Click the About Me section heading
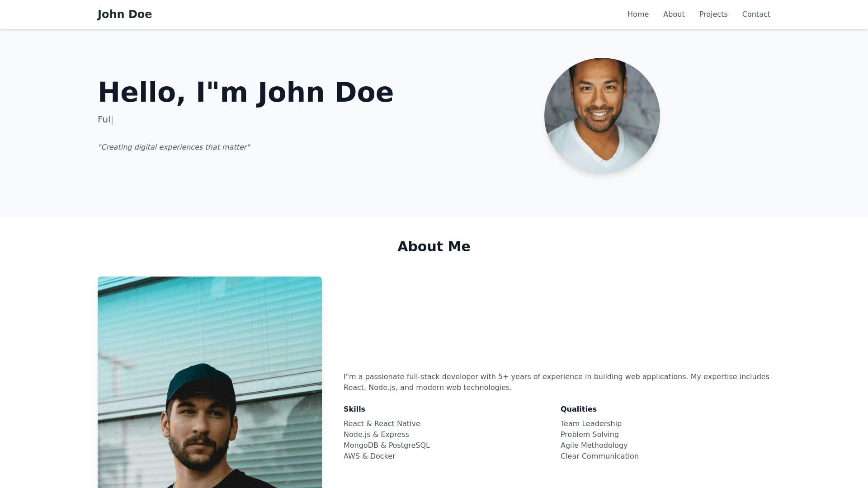Screen dimensions: 868x488 (x=434, y=247)
